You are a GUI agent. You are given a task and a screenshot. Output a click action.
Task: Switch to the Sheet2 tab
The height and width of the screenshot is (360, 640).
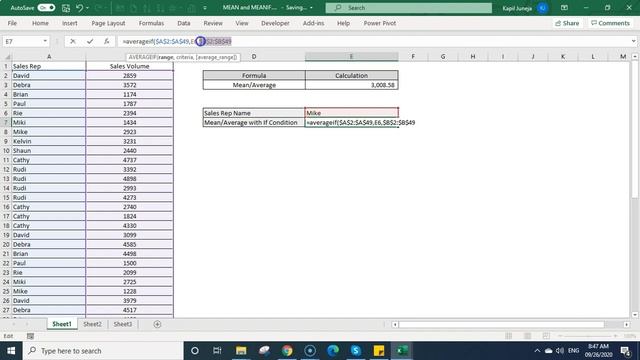coord(92,324)
